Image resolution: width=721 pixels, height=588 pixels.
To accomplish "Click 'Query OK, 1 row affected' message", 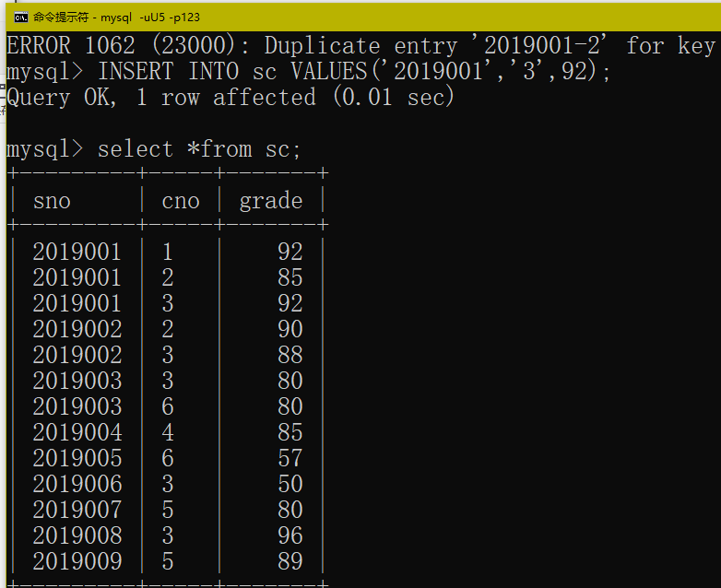I will 230,97.
